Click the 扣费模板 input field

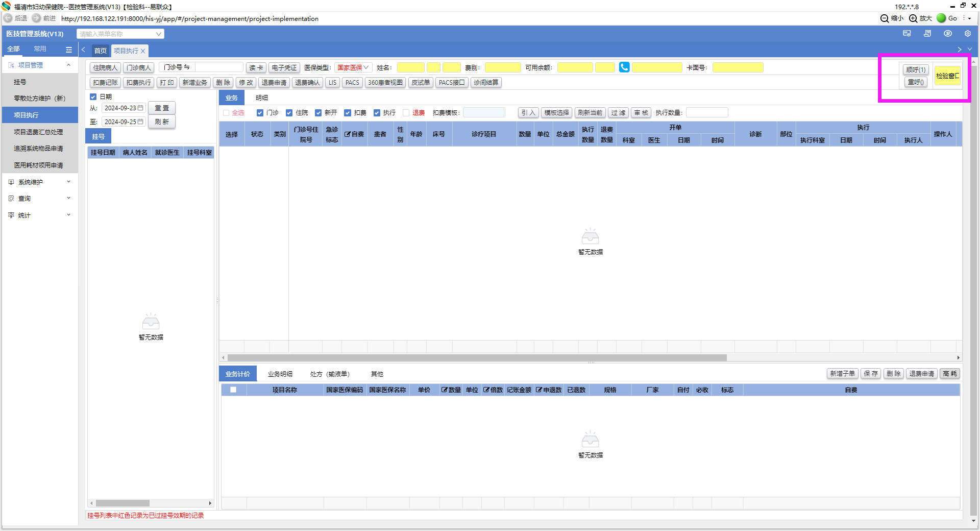[x=484, y=113]
